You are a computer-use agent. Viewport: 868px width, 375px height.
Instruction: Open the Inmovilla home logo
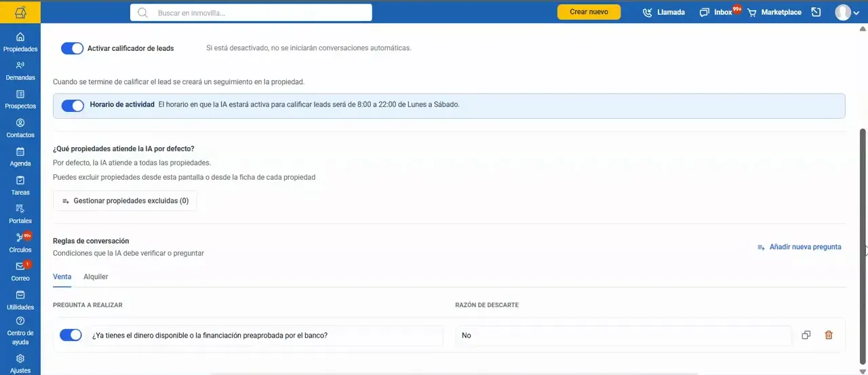click(x=20, y=12)
